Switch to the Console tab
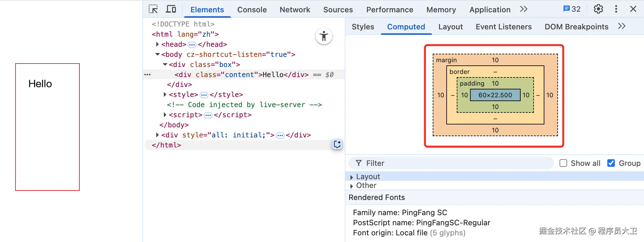The width and height of the screenshot is (644, 242). pyautogui.click(x=252, y=10)
